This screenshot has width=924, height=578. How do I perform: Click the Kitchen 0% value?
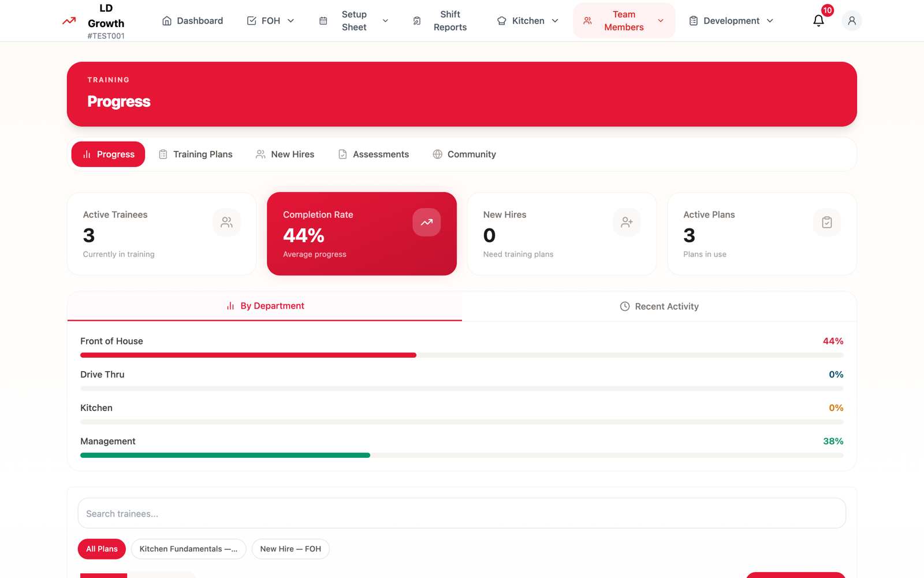(x=836, y=408)
